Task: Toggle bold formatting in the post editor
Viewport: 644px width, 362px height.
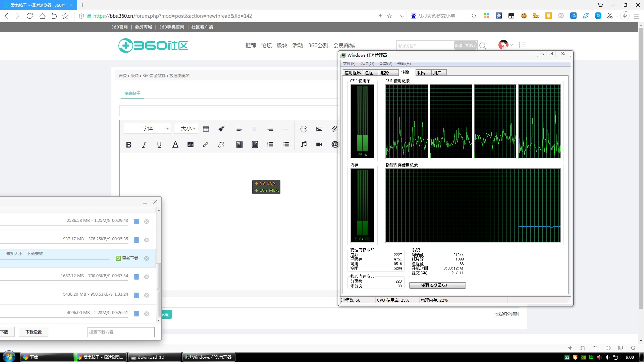Action: click(x=128, y=144)
